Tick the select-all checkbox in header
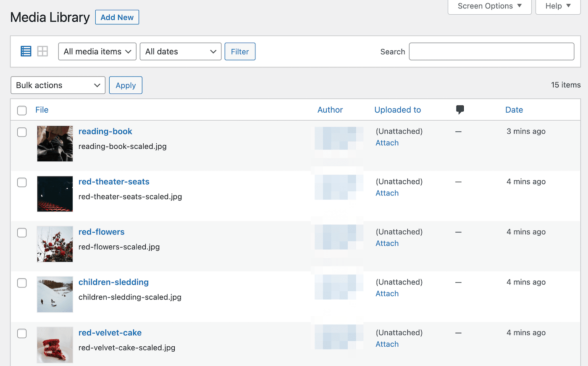The height and width of the screenshot is (366, 588). (22, 111)
